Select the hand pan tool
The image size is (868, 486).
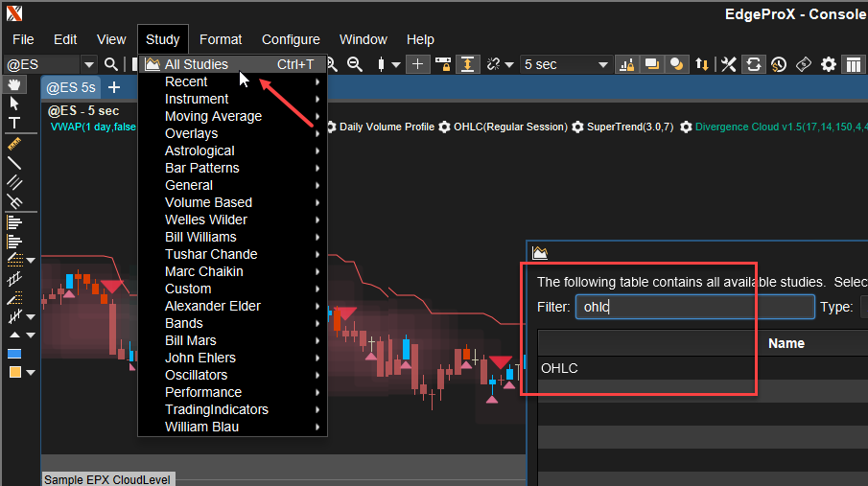[15, 85]
